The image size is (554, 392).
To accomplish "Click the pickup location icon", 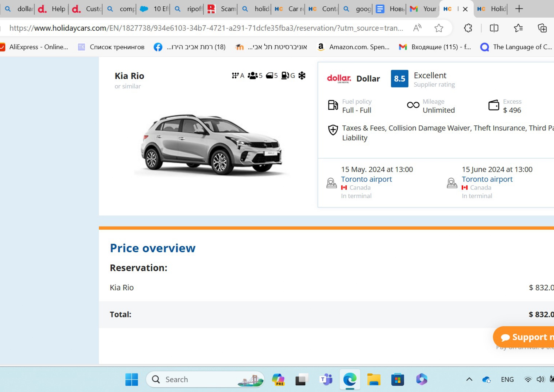I will tap(331, 183).
